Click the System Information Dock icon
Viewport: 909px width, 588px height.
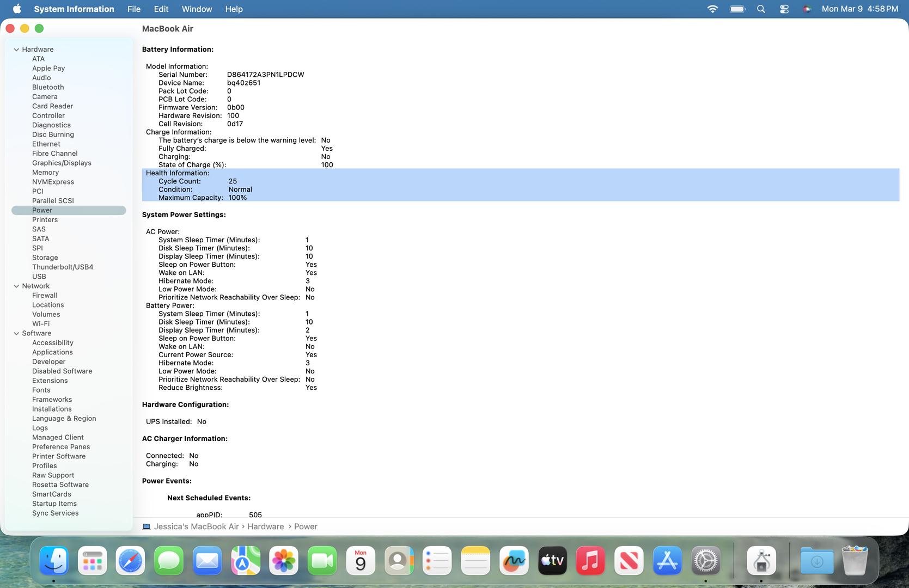761,560
